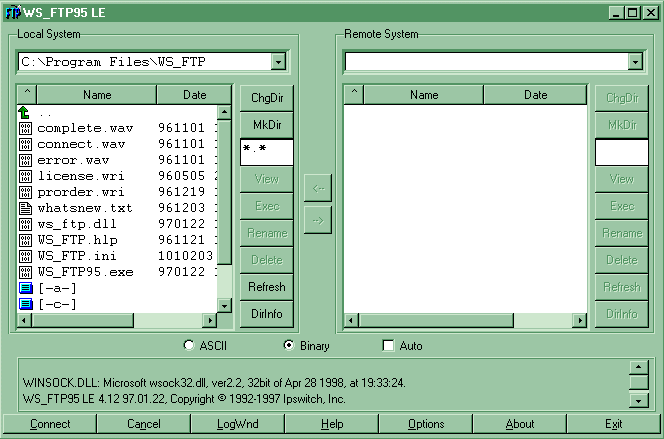Click the remote DirInfo button
The image size is (664, 439).
622,314
